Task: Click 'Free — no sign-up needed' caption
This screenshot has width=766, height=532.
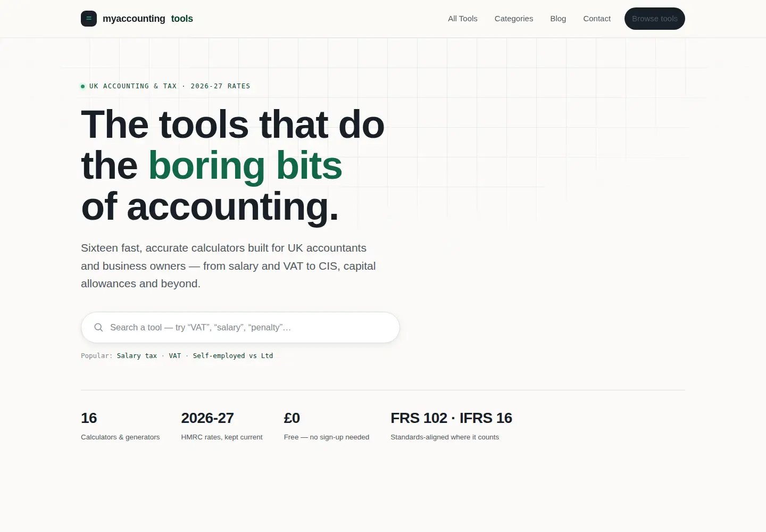Action: coord(327,437)
